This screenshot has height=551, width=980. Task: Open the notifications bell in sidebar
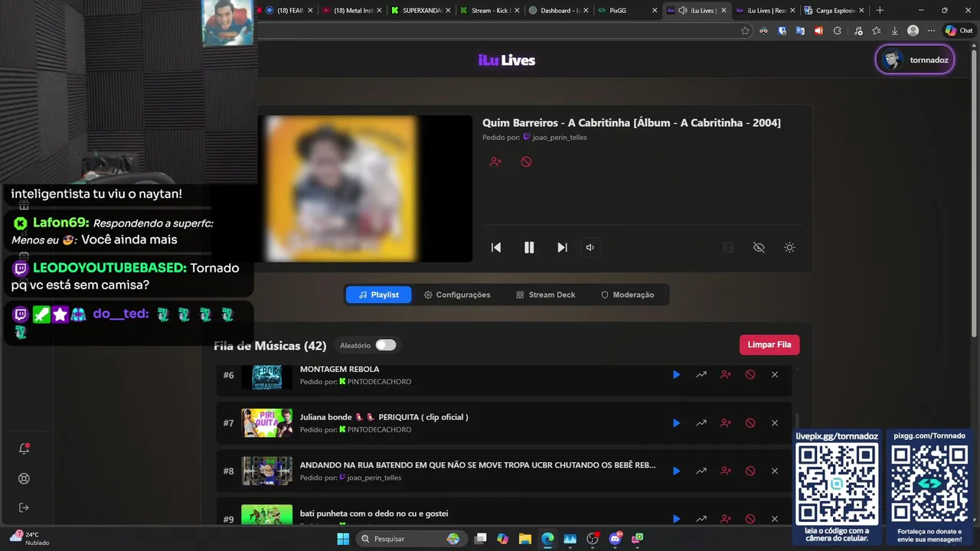(x=24, y=448)
